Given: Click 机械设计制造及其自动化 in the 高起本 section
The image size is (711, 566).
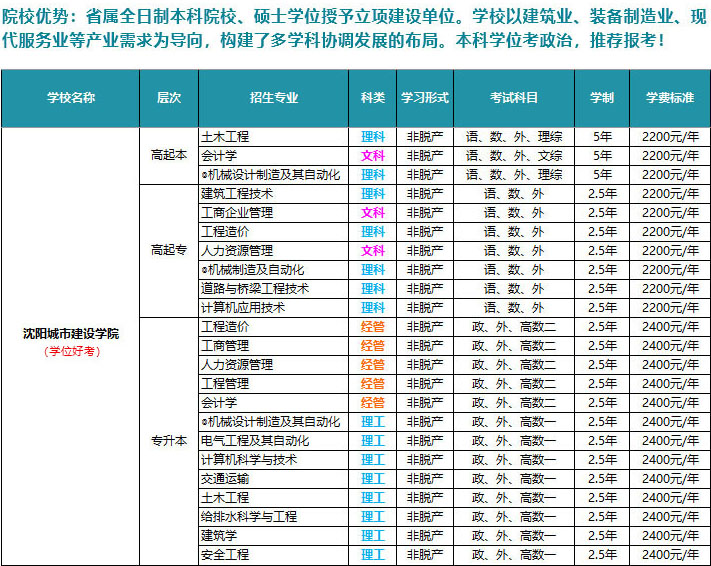Looking at the screenshot, I should click(271, 175).
